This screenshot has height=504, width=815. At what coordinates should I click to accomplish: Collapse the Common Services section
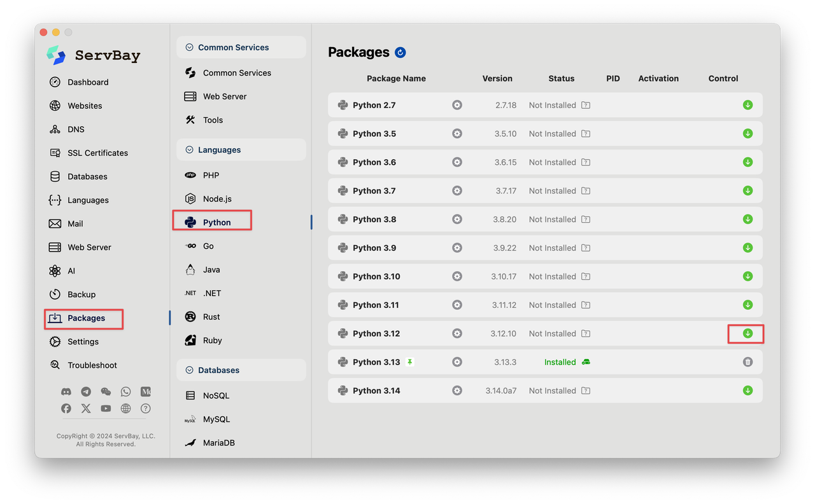(x=241, y=47)
